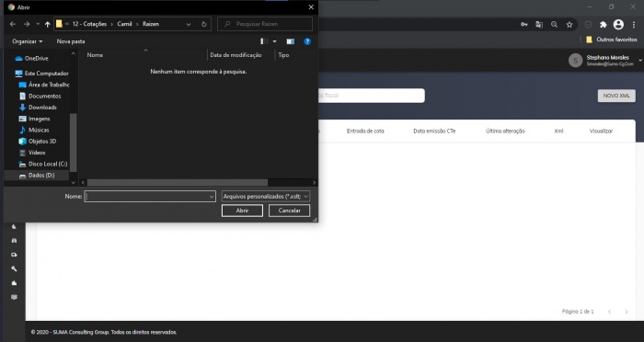The image size is (644, 342).
Task: Open Chrome three-dot menu
Action: tap(634, 25)
